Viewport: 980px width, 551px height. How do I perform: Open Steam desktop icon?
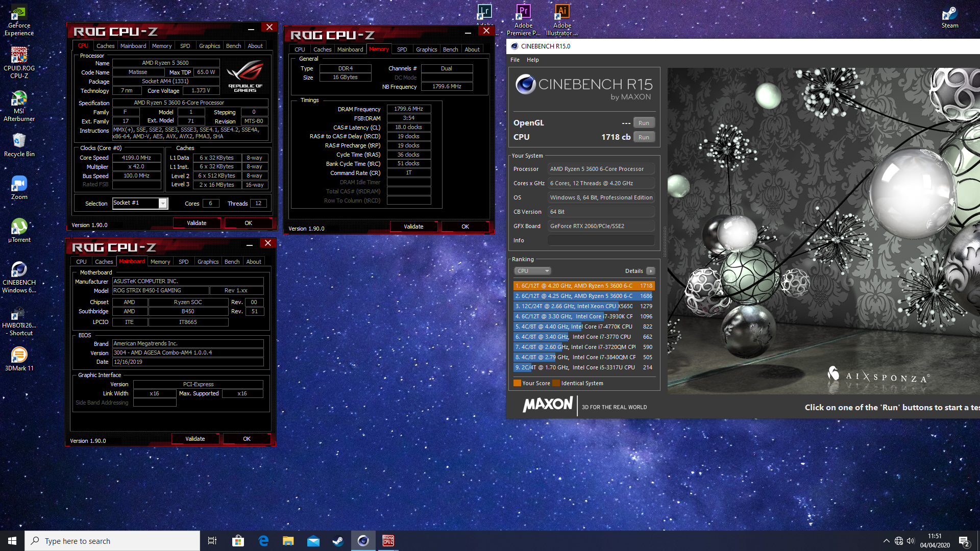[950, 17]
